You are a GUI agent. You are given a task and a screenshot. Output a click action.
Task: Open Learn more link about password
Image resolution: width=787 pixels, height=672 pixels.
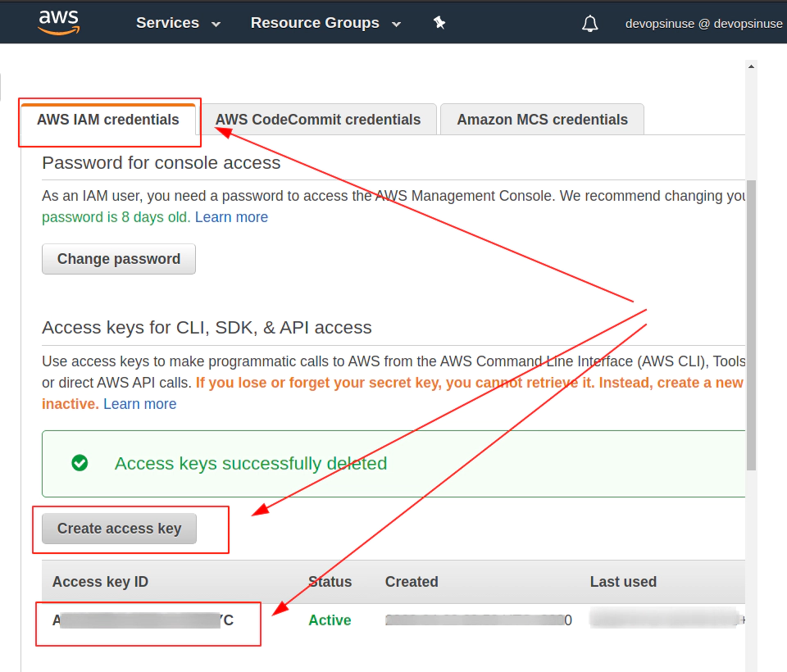coord(231,217)
